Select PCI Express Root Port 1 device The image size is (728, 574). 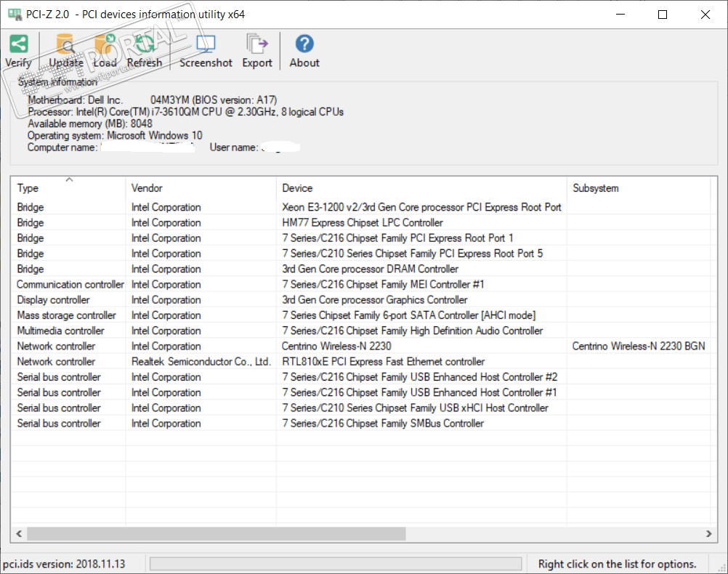click(397, 238)
